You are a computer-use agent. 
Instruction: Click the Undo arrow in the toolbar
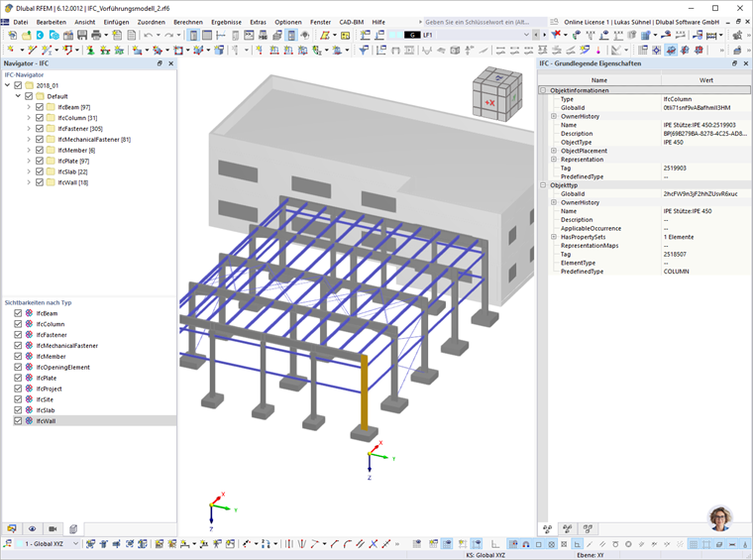[149, 35]
